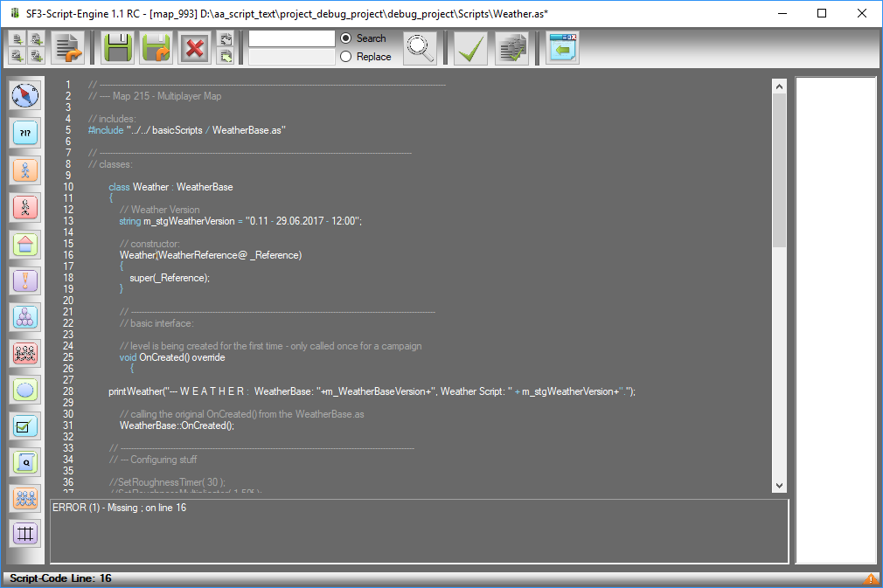The width and height of the screenshot is (883, 588).
Task: Click the replace text input field
Action: click(292, 57)
